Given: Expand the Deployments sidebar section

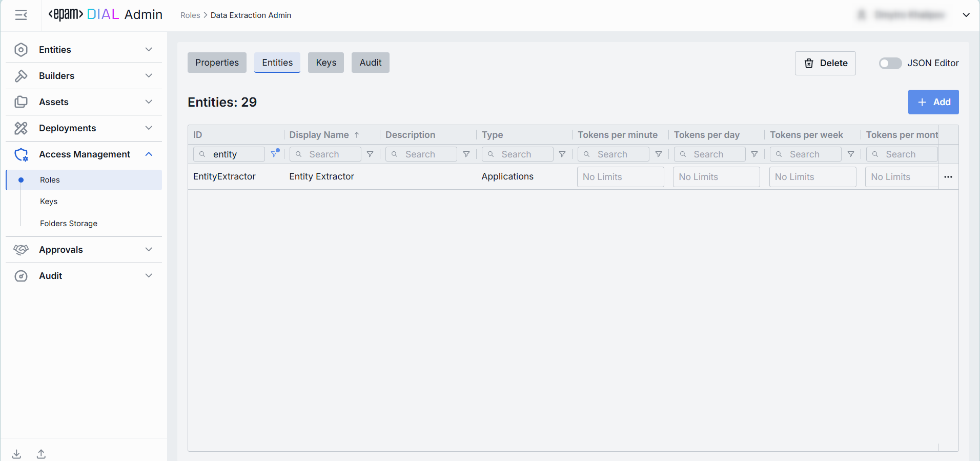Looking at the screenshot, I should click(x=149, y=128).
